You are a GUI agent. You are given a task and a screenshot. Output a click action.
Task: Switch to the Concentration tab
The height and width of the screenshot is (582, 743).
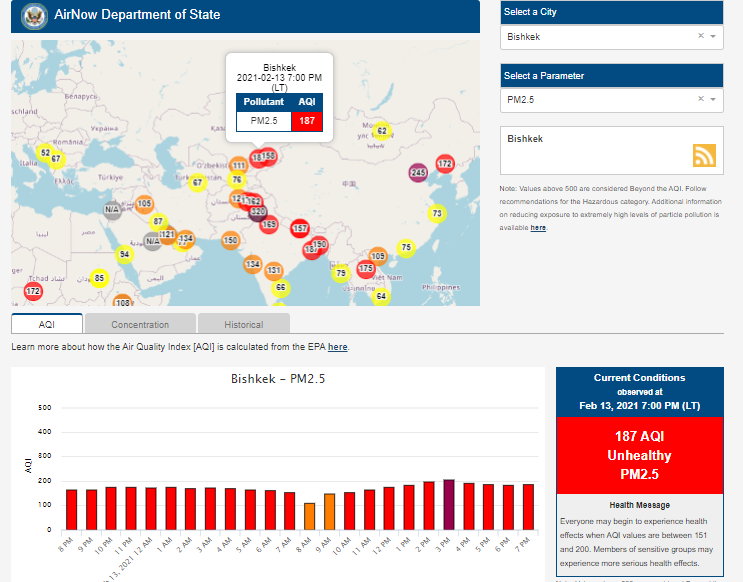[140, 324]
